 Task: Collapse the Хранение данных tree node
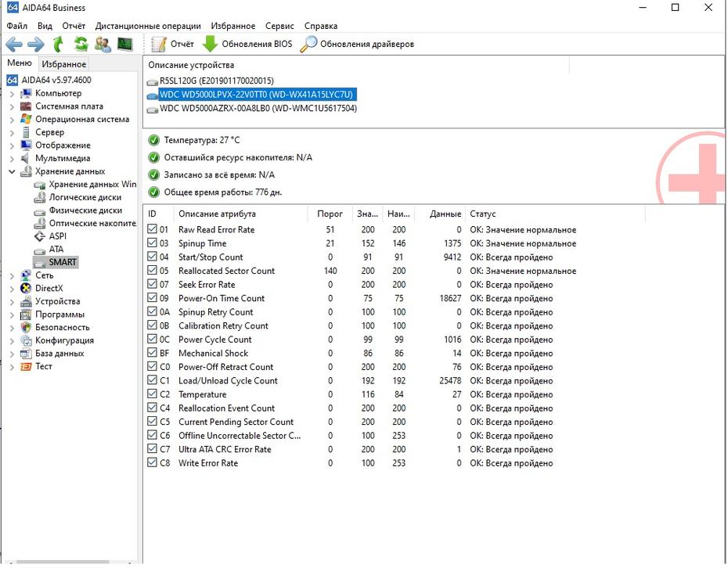tap(12, 171)
